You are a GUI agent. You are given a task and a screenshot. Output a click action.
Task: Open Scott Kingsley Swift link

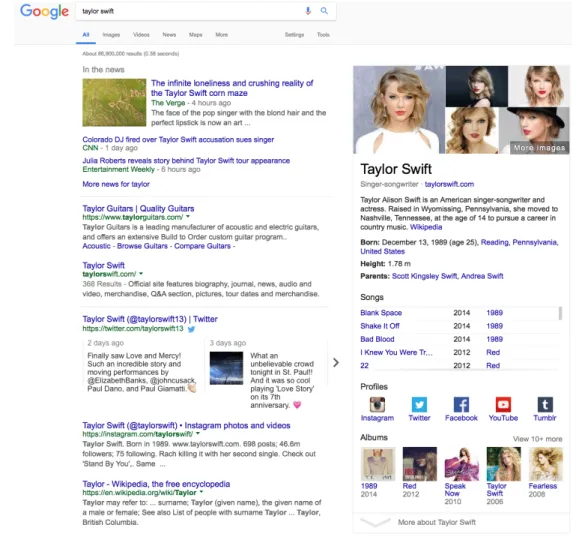pyautogui.click(x=424, y=276)
